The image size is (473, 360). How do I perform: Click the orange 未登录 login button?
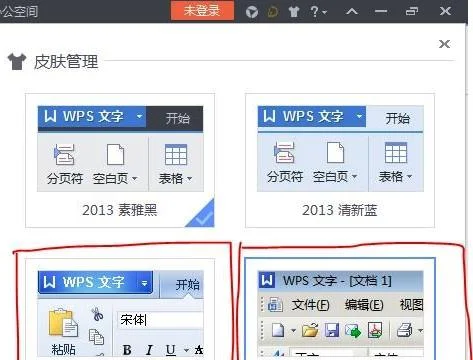(x=202, y=10)
